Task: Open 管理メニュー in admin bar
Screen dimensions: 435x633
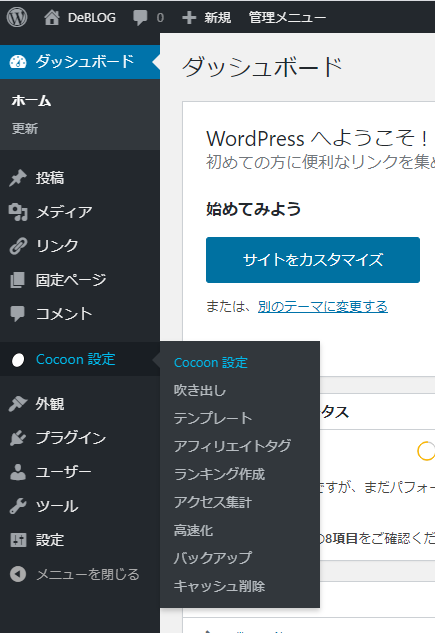Action: (287, 18)
